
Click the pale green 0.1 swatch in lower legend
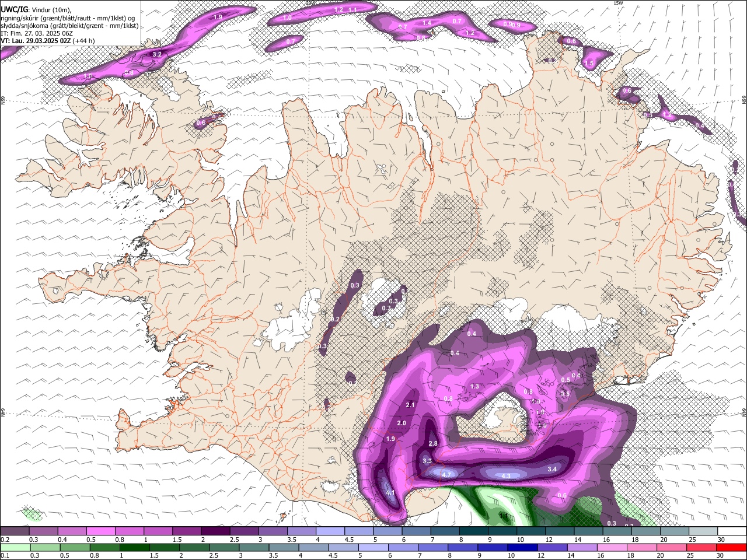pos(15,547)
